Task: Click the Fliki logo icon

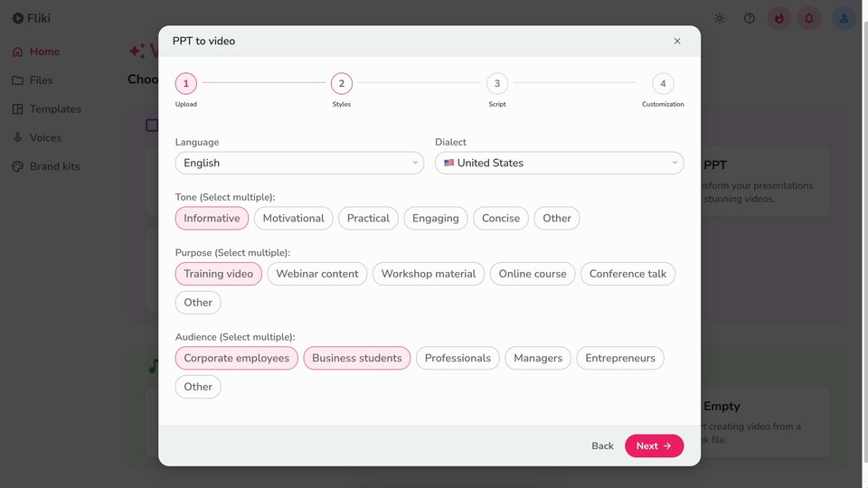Action: pos(18,18)
